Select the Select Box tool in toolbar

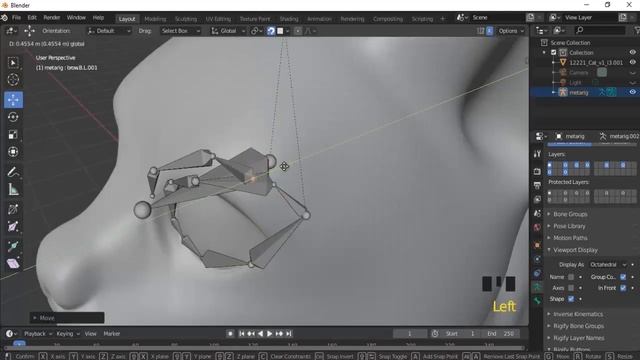[13, 62]
